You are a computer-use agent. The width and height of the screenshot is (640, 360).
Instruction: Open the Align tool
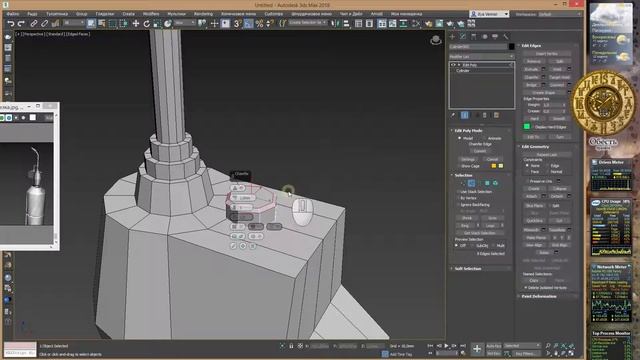pyautogui.click(x=346, y=24)
